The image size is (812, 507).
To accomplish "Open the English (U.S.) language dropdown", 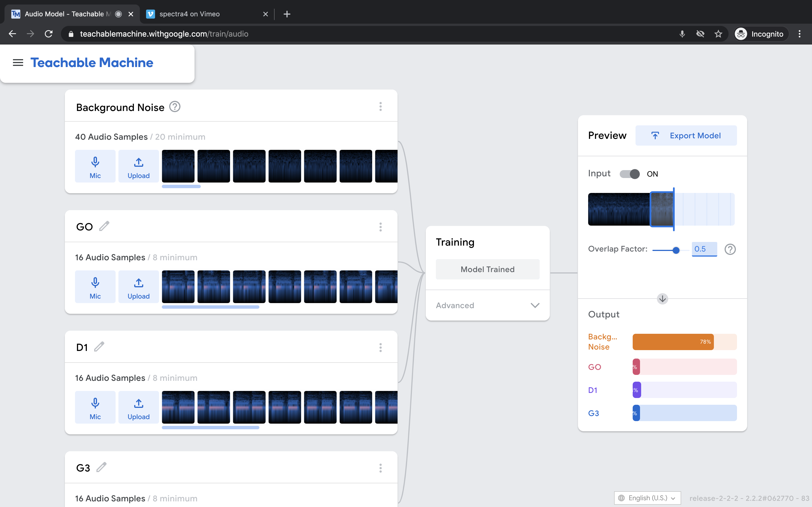I will click(x=647, y=498).
